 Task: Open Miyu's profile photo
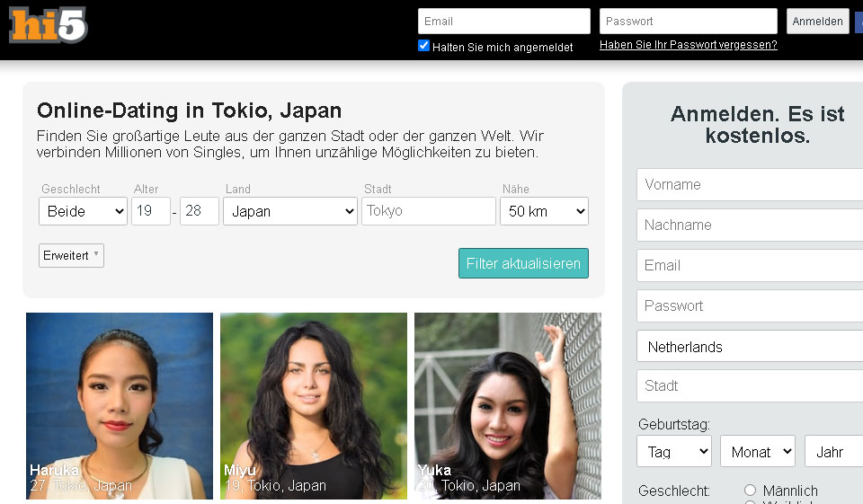(313, 404)
